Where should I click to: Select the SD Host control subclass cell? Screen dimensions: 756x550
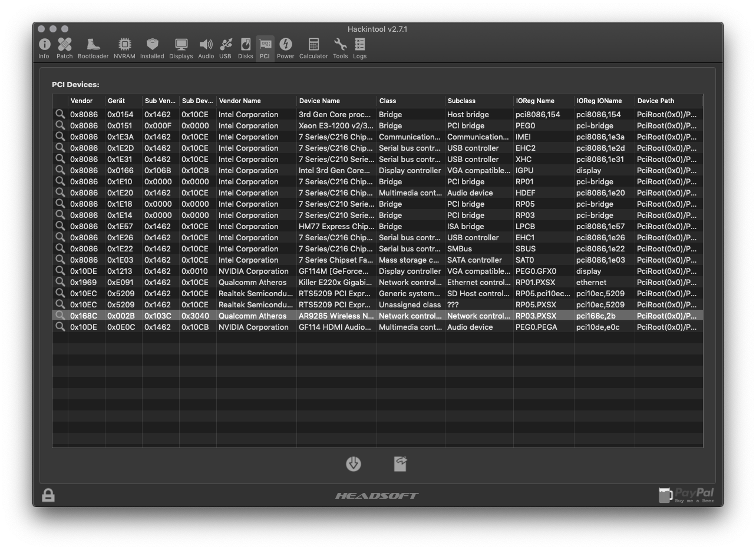click(x=478, y=293)
